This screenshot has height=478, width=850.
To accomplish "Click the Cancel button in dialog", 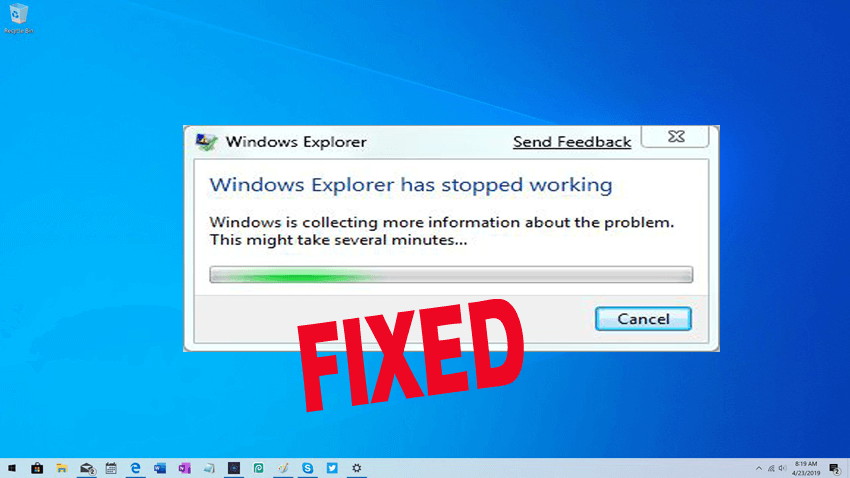I will click(x=643, y=319).
